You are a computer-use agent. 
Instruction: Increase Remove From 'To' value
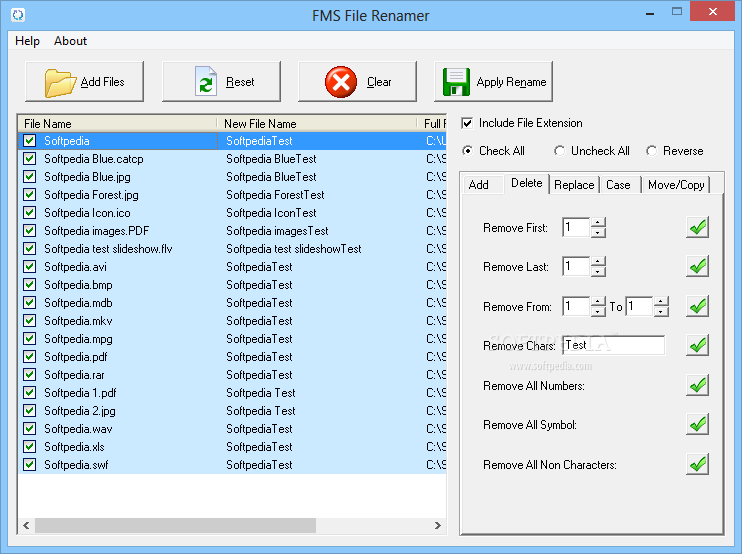pyautogui.click(x=661, y=301)
